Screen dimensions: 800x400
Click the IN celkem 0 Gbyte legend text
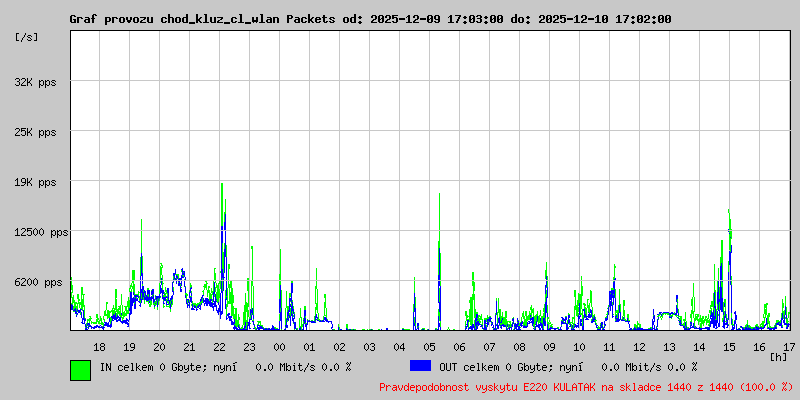click(226, 367)
